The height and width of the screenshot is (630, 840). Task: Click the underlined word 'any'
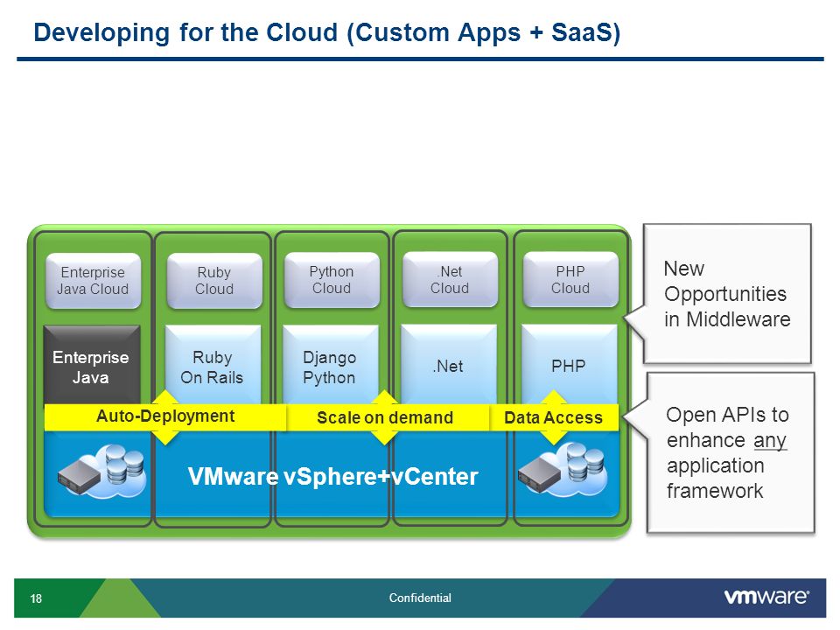770,440
